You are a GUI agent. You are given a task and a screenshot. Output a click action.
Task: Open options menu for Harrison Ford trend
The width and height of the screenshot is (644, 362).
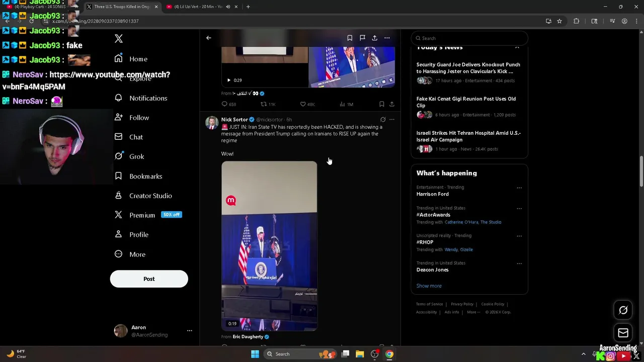519,188
